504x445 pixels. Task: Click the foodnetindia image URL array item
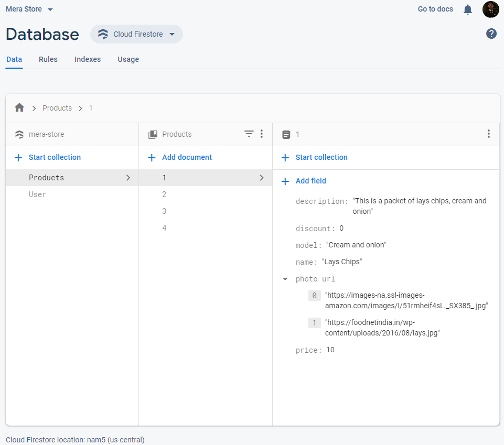click(x=382, y=328)
